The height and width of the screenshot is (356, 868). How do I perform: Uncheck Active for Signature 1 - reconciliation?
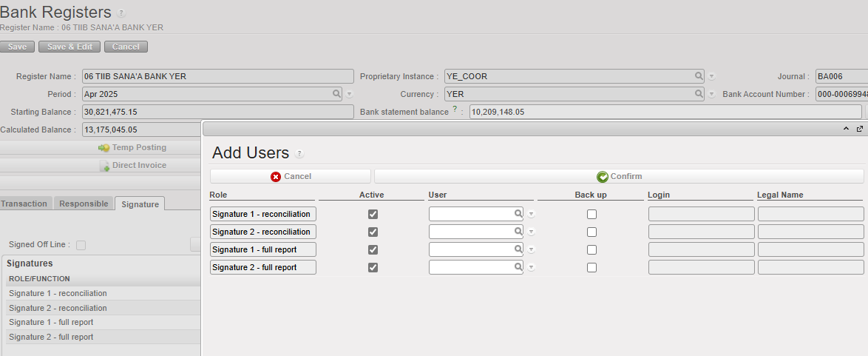point(373,214)
